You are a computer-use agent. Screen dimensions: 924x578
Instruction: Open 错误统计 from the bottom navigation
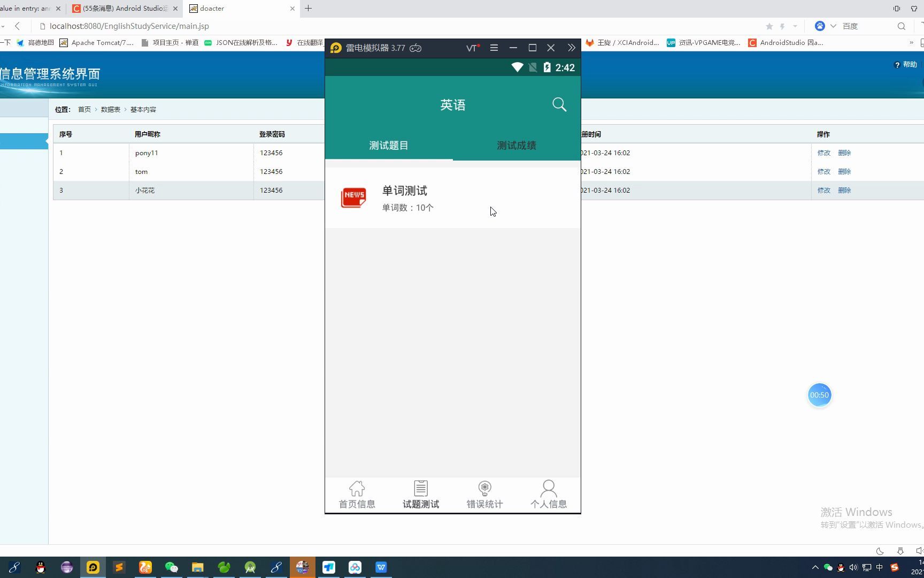coord(484,493)
